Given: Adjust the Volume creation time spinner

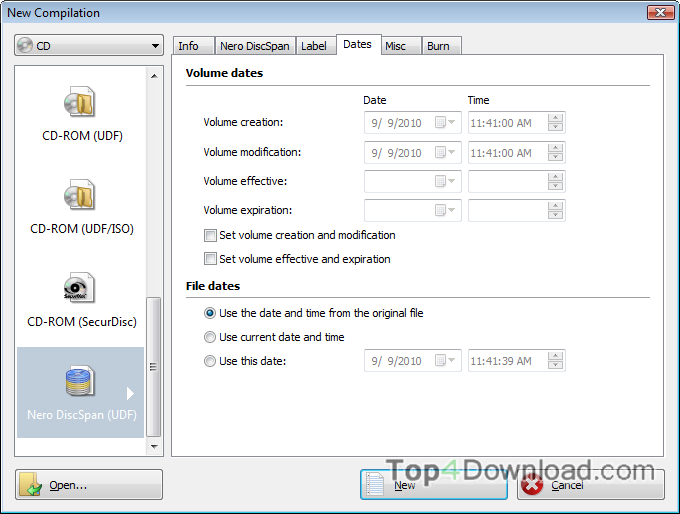Looking at the screenshot, I should click(x=556, y=123).
